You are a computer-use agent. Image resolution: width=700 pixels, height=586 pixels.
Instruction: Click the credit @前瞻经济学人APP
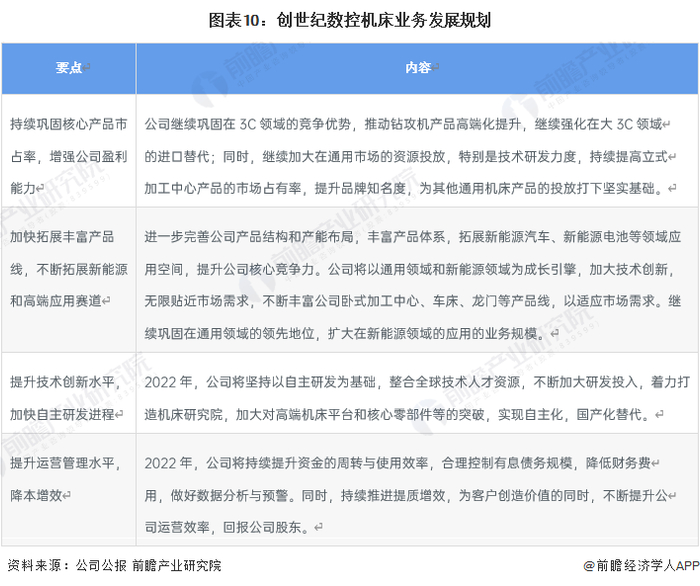click(641, 565)
